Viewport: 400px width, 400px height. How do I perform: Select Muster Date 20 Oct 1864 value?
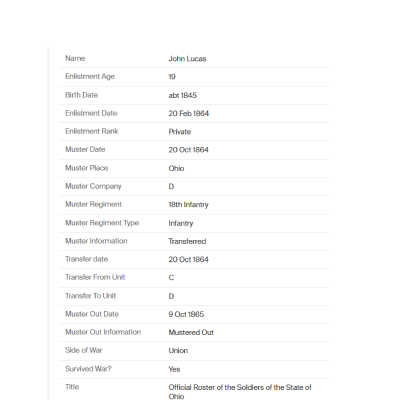188,150
